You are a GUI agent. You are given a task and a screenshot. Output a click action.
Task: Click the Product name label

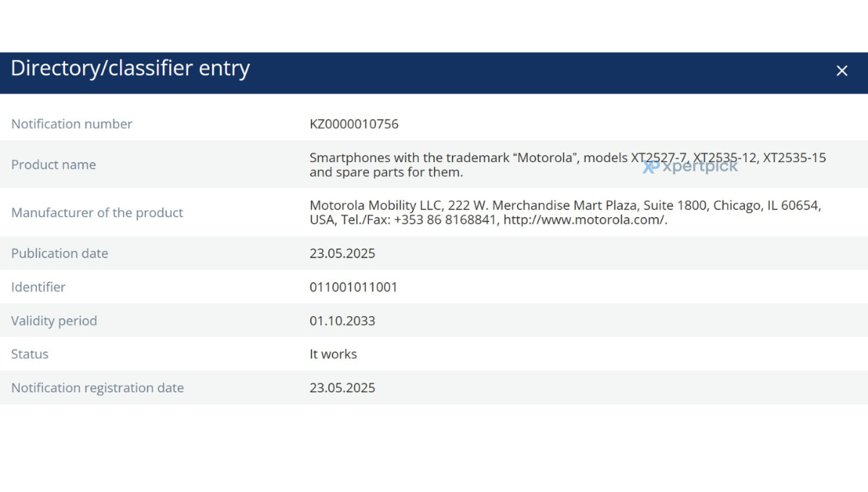coord(54,164)
